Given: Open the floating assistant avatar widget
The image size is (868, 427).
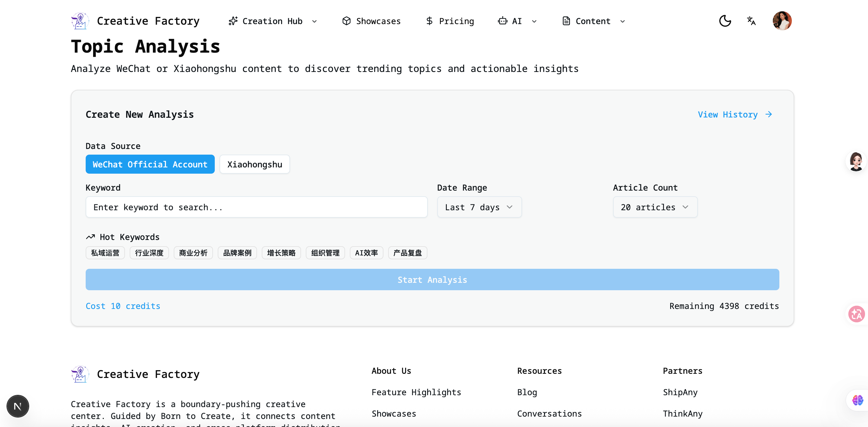Looking at the screenshot, I should click(856, 161).
